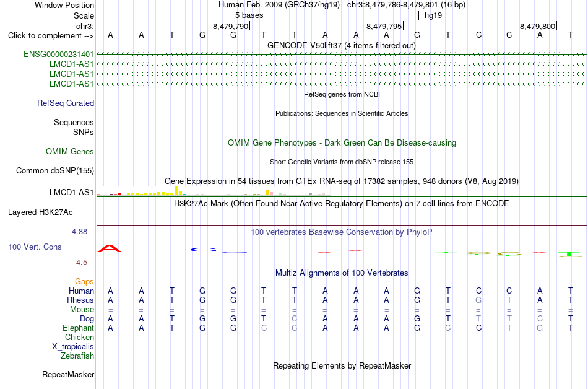Click the GTEx Gene Expression track title

(x=342, y=181)
